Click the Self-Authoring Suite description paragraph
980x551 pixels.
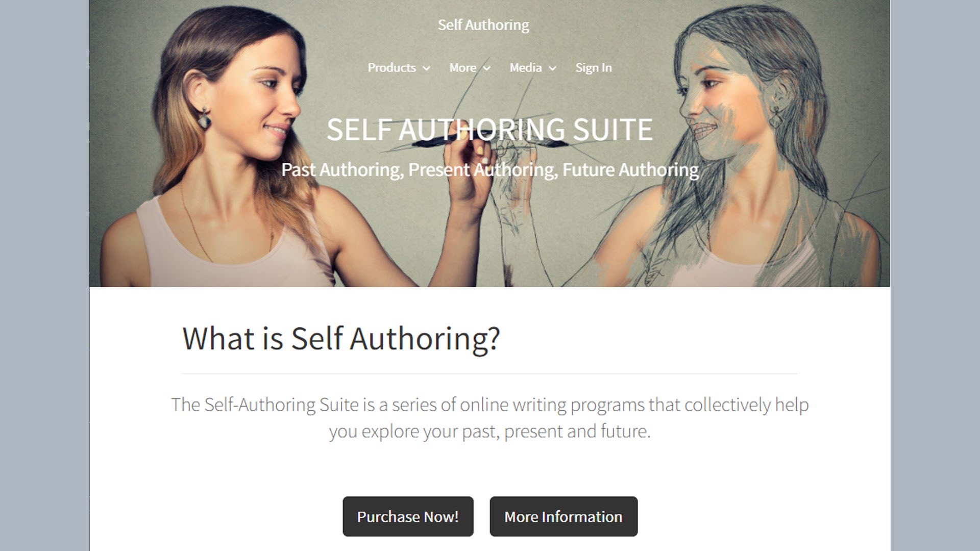[x=490, y=418]
